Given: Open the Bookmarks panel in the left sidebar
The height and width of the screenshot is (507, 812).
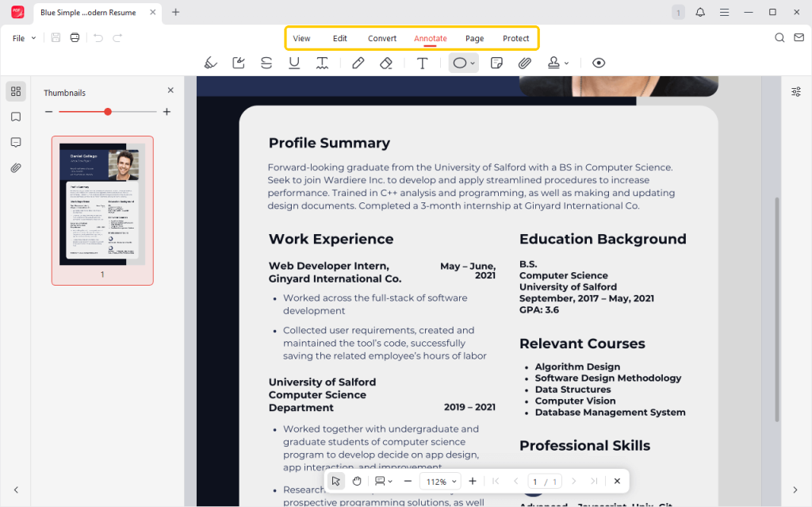Looking at the screenshot, I should (x=15, y=117).
